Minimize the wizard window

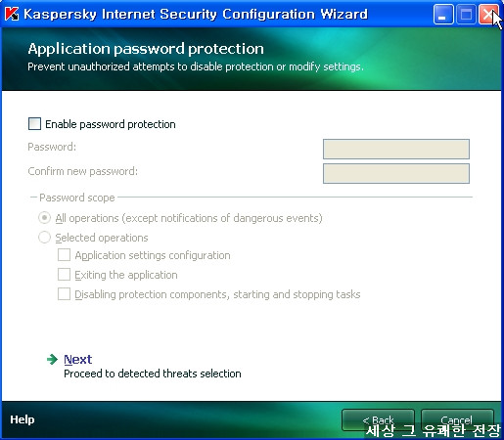point(443,15)
